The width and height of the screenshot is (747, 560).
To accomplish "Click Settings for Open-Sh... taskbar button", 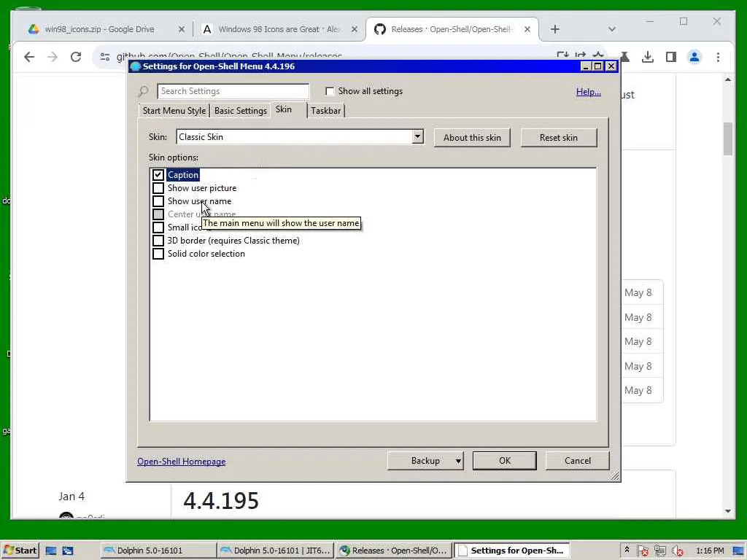I will tap(511, 551).
